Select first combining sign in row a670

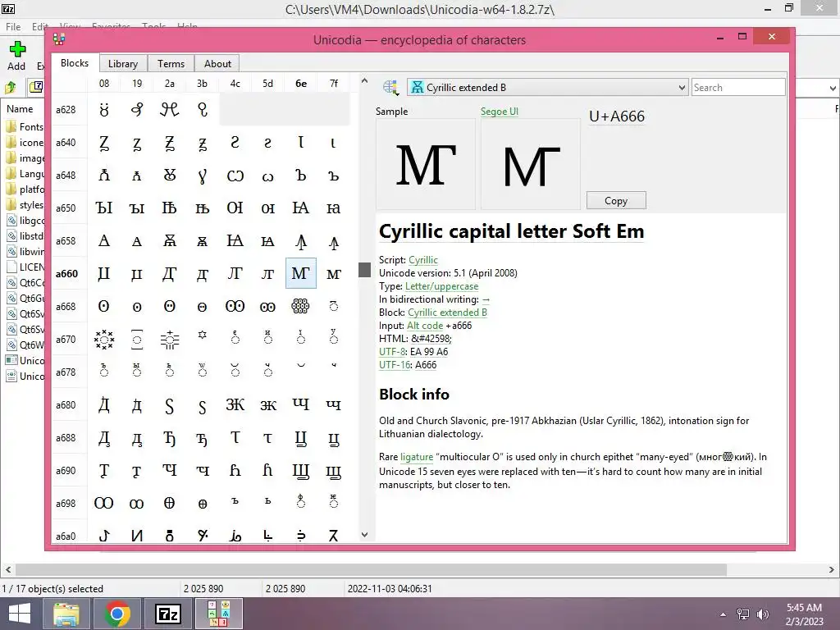104,339
